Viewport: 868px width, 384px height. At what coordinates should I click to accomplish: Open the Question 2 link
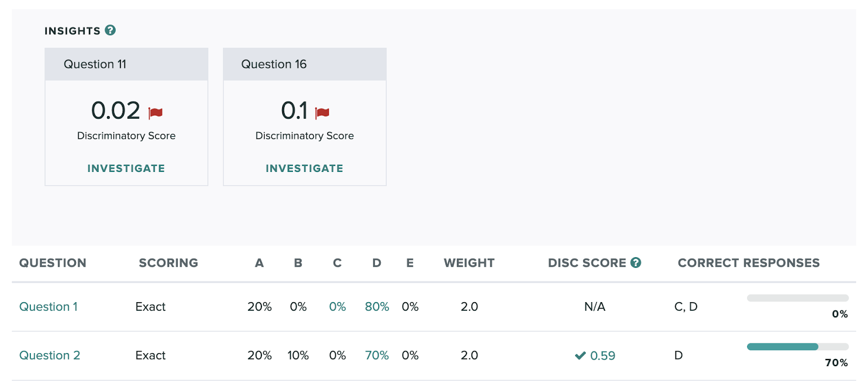pyautogui.click(x=49, y=355)
